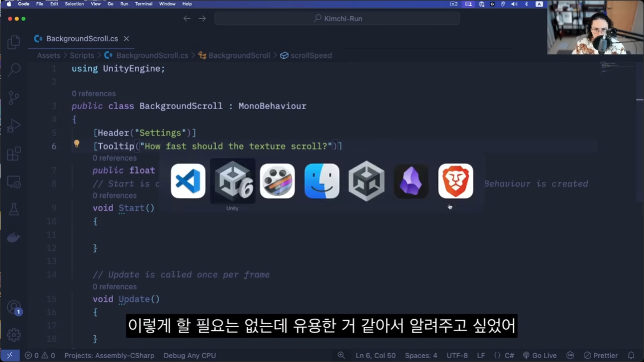Viewport: 644px width, 362px height.
Task: Click the Go Live status button
Action: (x=540, y=355)
